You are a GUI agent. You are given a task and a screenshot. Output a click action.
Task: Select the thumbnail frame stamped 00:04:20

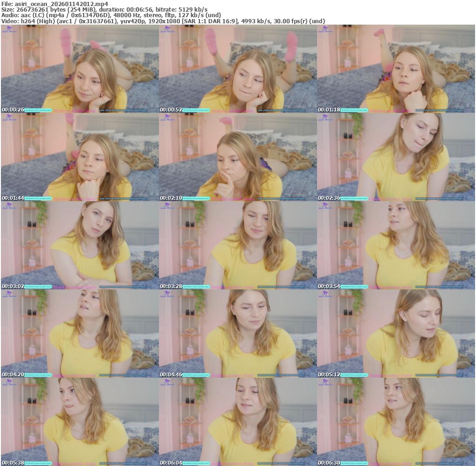(80, 334)
